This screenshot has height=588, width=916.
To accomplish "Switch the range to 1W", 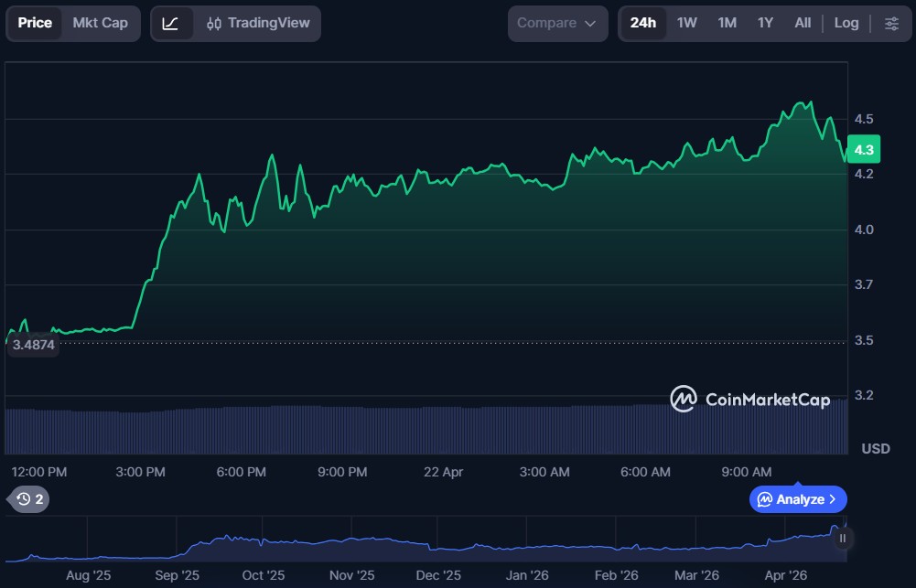I will click(x=686, y=23).
